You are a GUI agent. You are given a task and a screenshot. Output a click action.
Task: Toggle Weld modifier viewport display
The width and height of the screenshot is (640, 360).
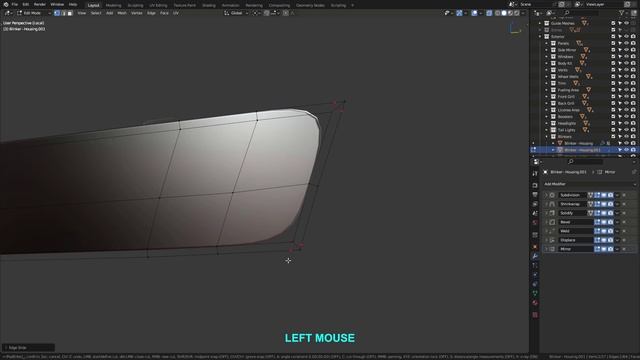pyautogui.click(x=604, y=231)
